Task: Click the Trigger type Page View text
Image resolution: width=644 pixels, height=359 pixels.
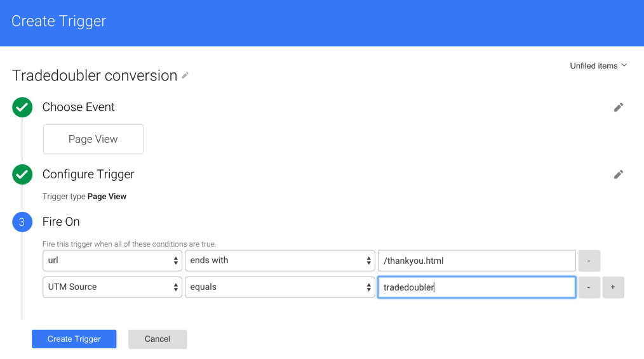Action: click(84, 197)
